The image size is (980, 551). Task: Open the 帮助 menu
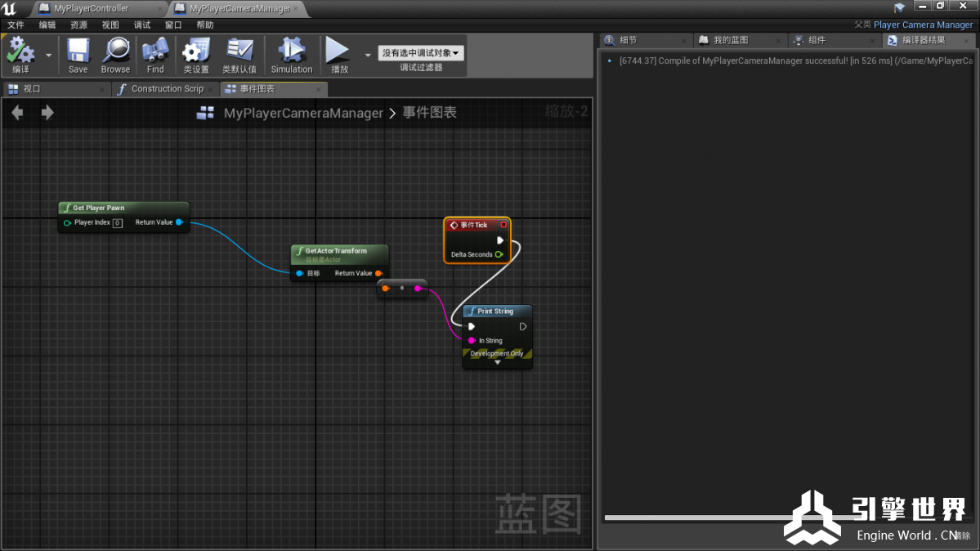tap(205, 25)
